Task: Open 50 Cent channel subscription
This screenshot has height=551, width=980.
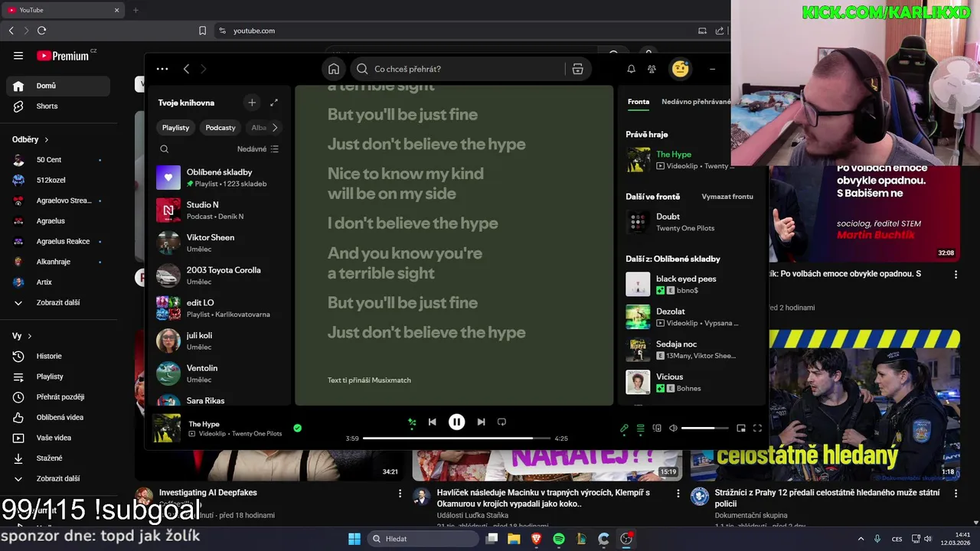Action: (x=58, y=160)
